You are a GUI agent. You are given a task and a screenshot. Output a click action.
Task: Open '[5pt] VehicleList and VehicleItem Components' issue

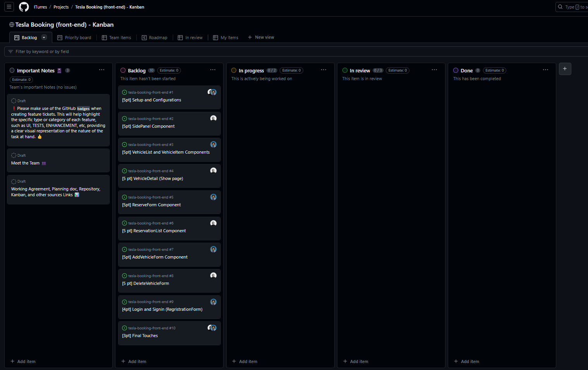click(x=166, y=152)
